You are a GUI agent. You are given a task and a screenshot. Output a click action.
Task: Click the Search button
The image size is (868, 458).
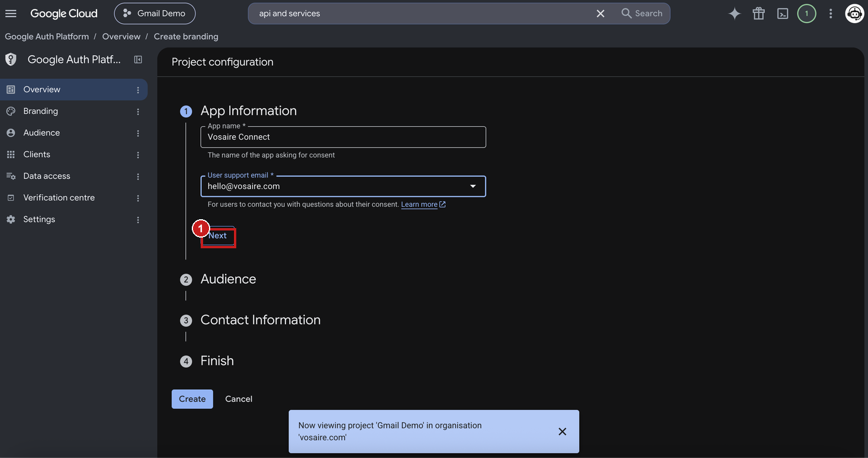(642, 13)
